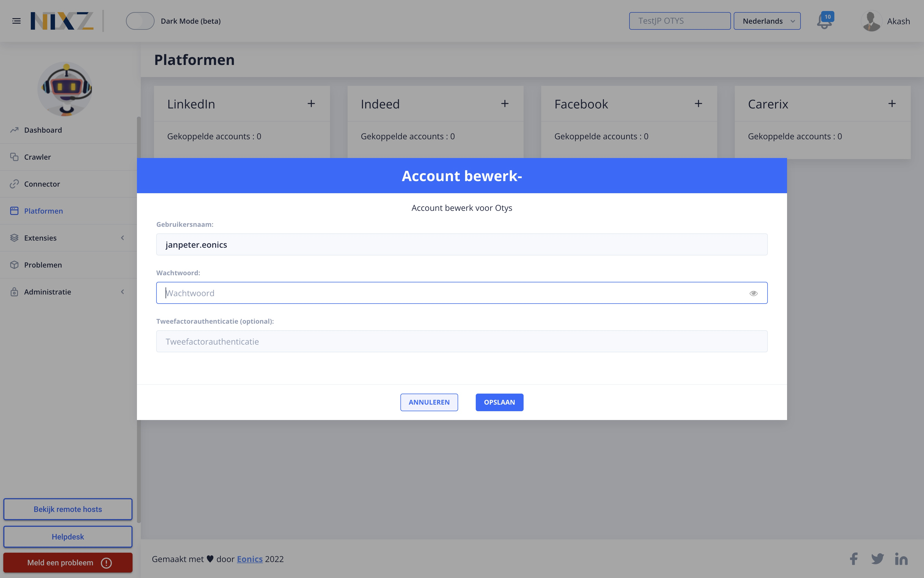Add a LinkedIn account with plus

[x=311, y=103]
